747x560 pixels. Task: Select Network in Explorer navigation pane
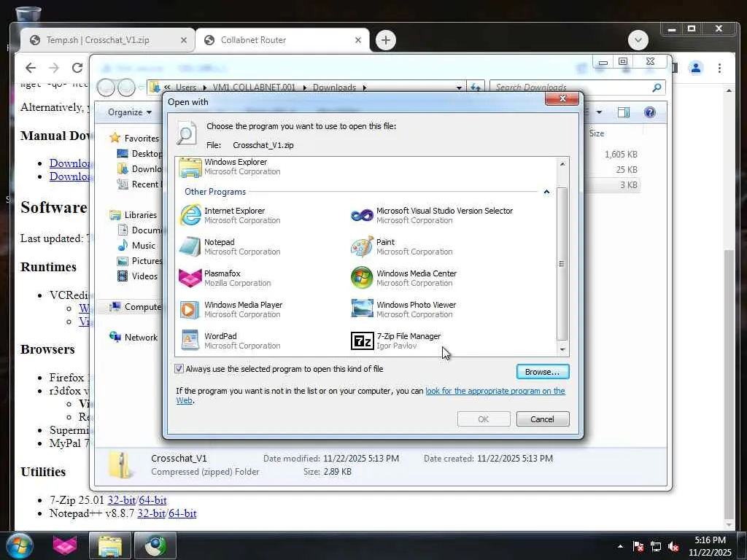click(x=133, y=337)
